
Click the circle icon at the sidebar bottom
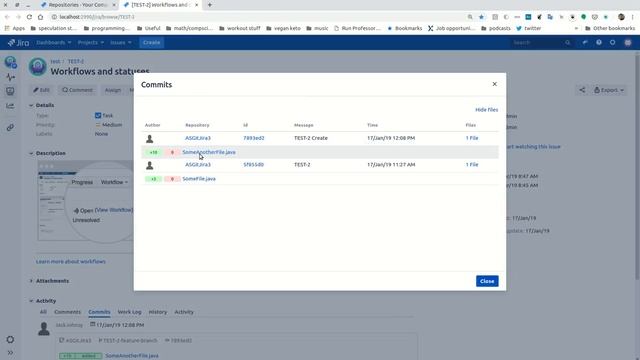10,340
